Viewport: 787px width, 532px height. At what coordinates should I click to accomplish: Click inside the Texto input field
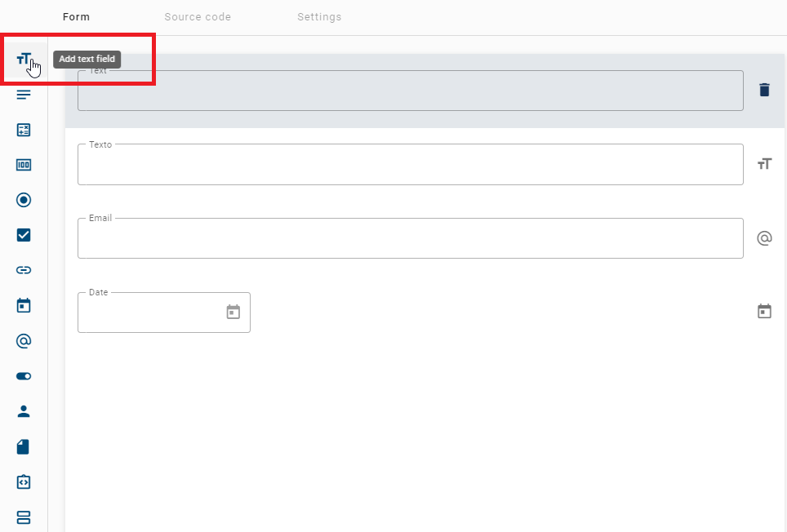(x=408, y=165)
